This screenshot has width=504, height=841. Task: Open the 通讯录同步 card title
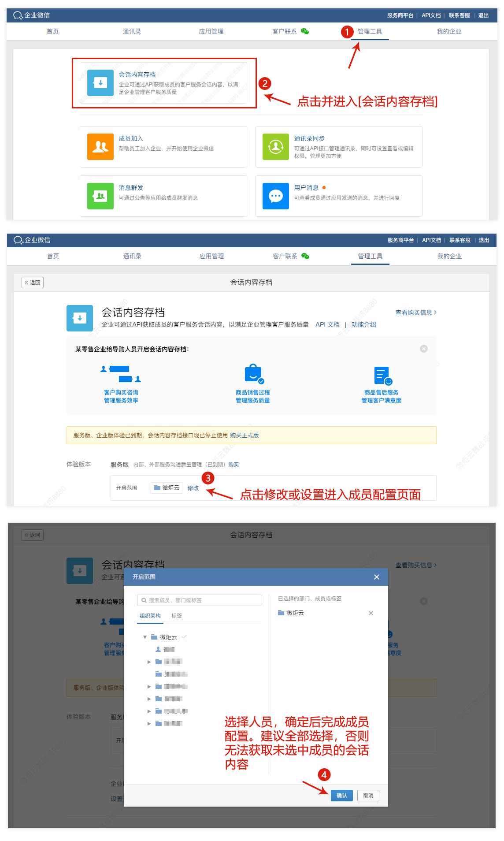pyautogui.click(x=309, y=138)
